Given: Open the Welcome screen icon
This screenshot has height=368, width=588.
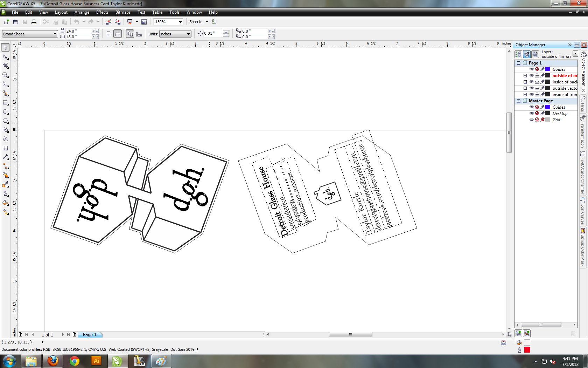Looking at the screenshot, I should pyautogui.click(x=144, y=22).
